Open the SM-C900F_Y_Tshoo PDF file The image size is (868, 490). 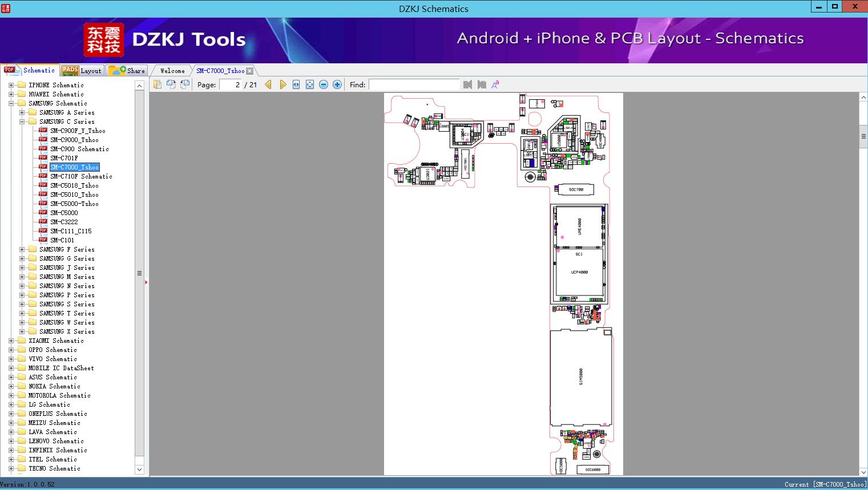point(78,131)
